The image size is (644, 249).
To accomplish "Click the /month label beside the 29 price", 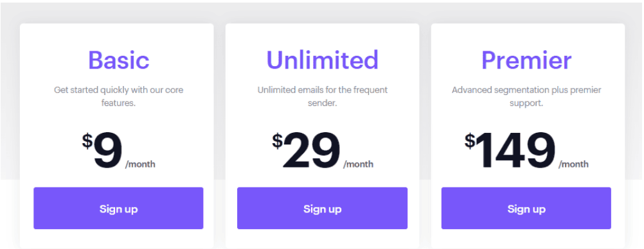I will coord(359,164).
